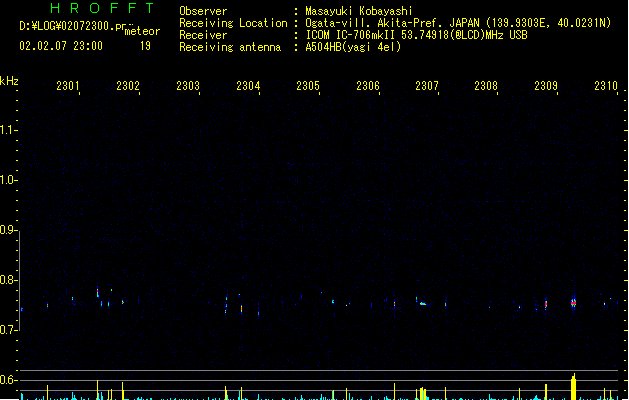Click the 2304 time marker
629x400 pixels.
click(x=248, y=86)
